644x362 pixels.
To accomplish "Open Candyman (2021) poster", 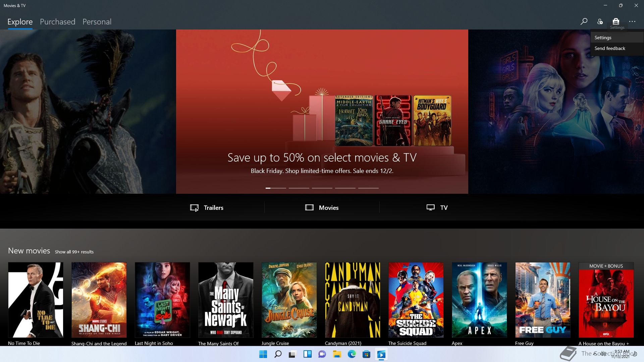I will [353, 300].
